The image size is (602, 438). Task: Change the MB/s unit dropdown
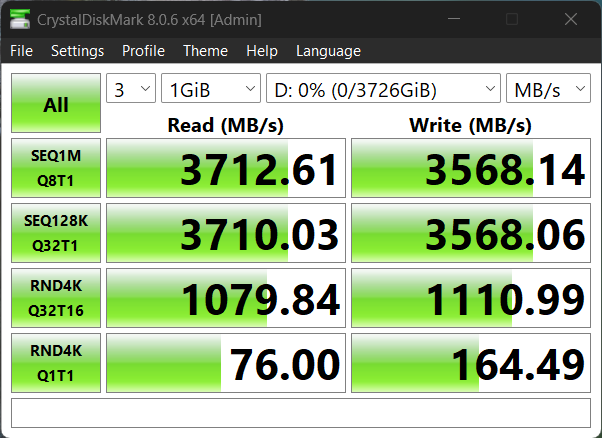[548, 89]
